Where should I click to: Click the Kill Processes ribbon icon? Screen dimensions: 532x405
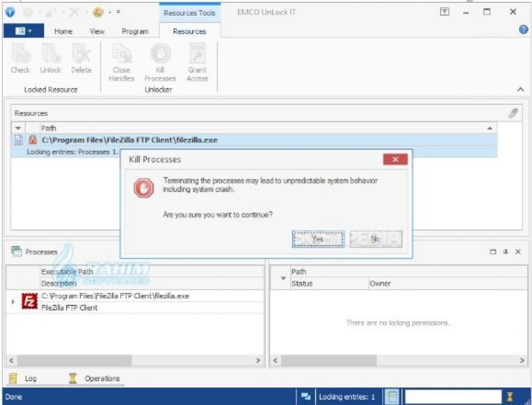pos(161,53)
